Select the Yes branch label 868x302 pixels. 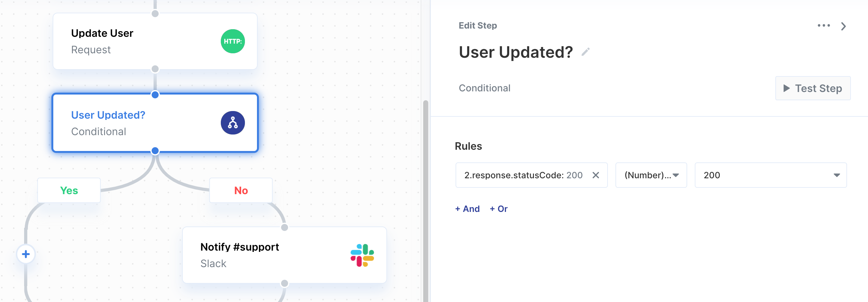point(69,190)
